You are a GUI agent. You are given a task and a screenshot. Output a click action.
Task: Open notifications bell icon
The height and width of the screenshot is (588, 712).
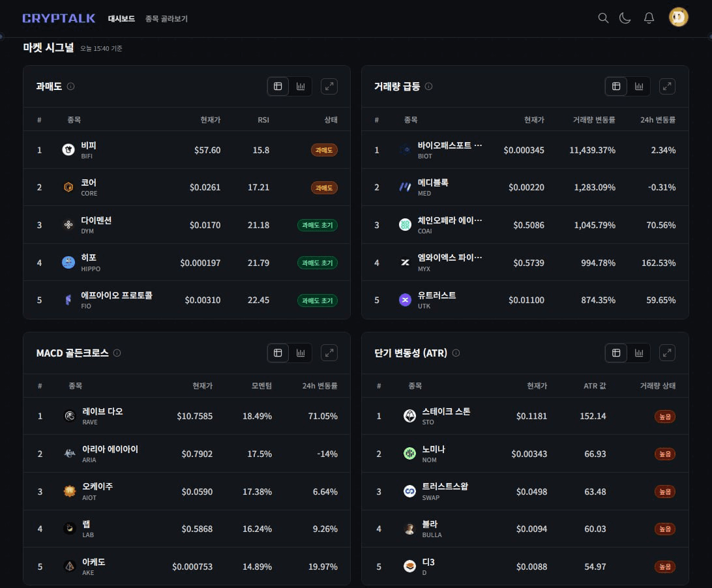[649, 18]
